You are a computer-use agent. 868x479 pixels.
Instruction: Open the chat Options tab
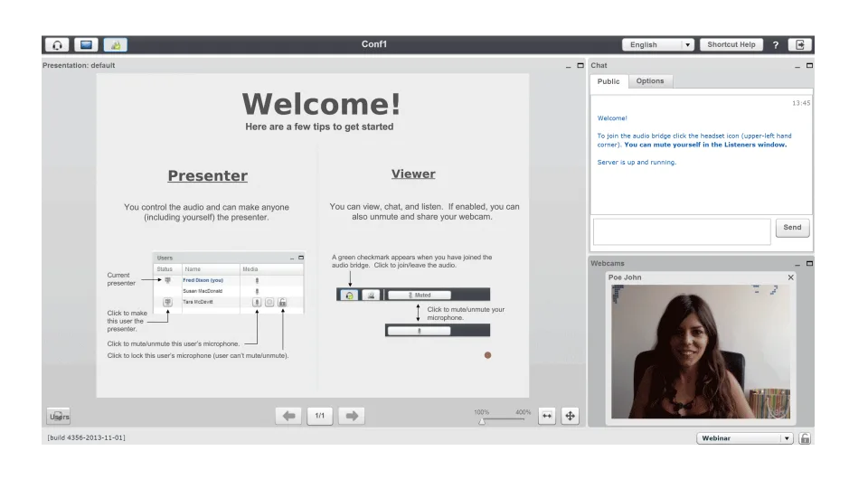pyautogui.click(x=650, y=80)
